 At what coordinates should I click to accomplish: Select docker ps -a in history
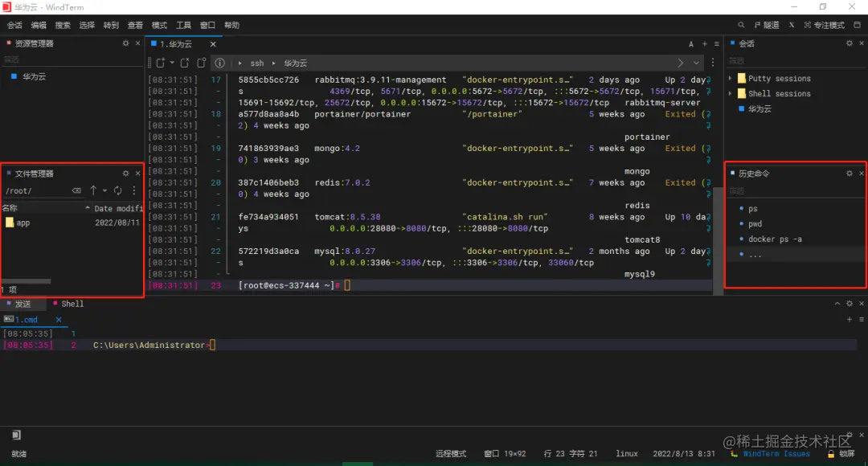775,239
